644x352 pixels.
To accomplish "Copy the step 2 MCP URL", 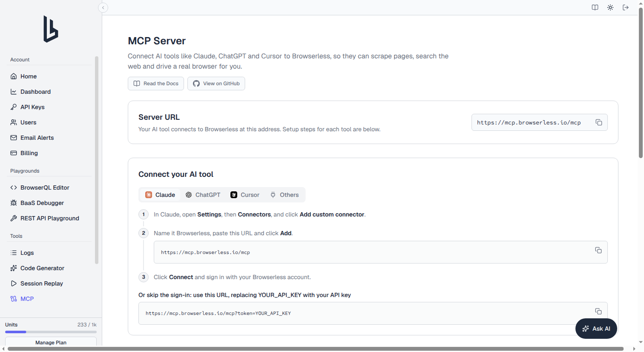I will [x=598, y=250].
